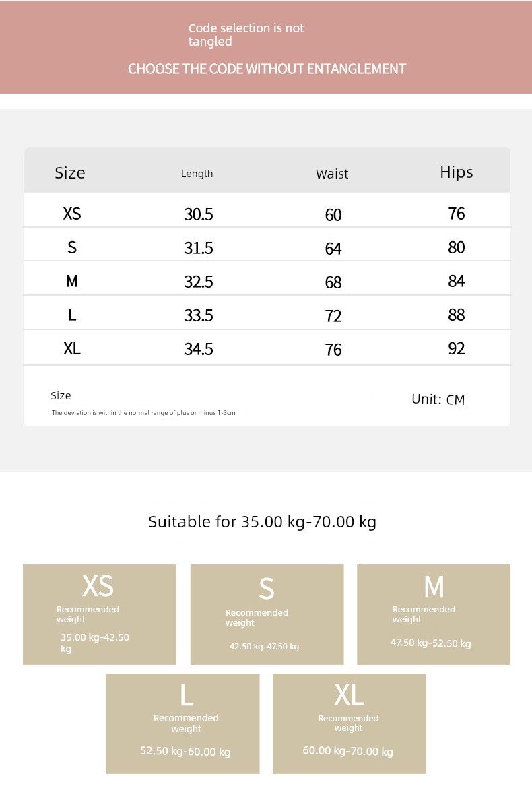Click the 92 hips value
This screenshot has height=807, width=532.
tap(457, 349)
